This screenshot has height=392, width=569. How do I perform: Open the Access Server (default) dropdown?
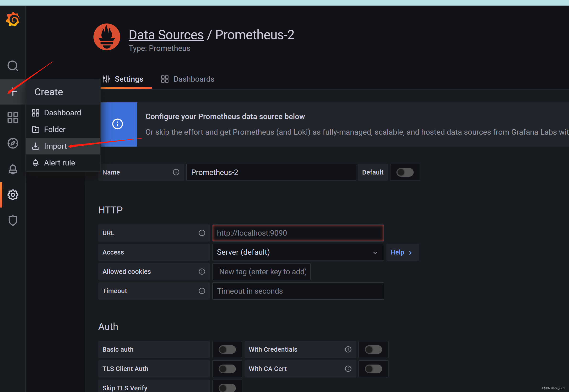298,252
